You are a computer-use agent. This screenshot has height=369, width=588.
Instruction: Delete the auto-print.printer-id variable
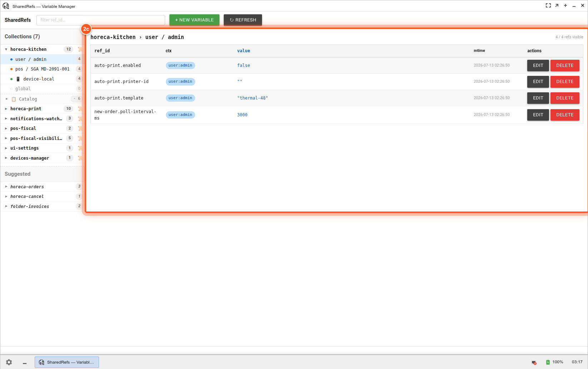click(565, 82)
